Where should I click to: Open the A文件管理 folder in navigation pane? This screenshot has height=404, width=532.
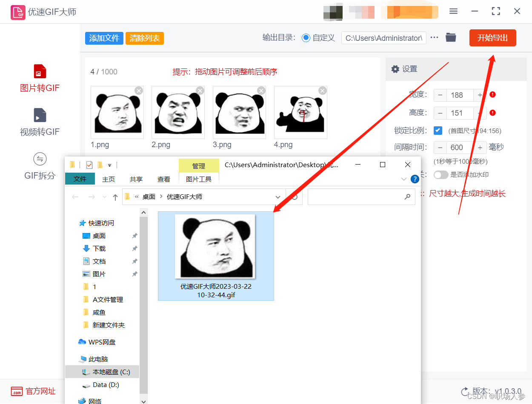(x=108, y=299)
